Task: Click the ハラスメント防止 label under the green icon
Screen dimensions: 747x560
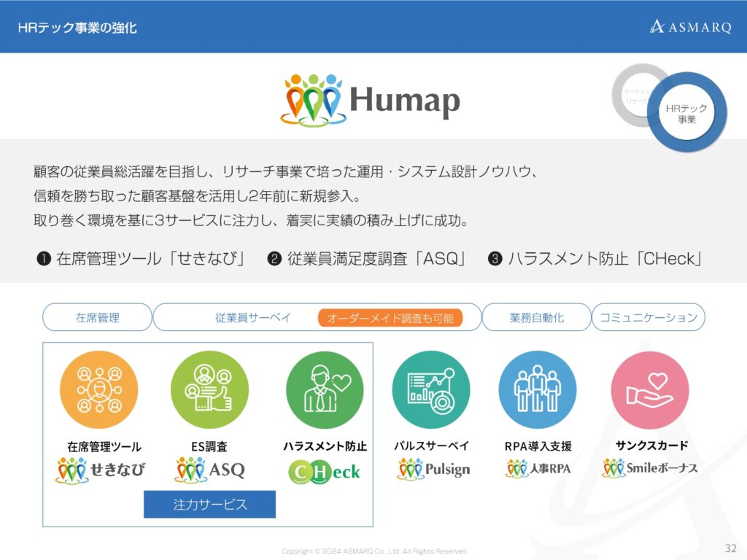Action: [x=325, y=446]
